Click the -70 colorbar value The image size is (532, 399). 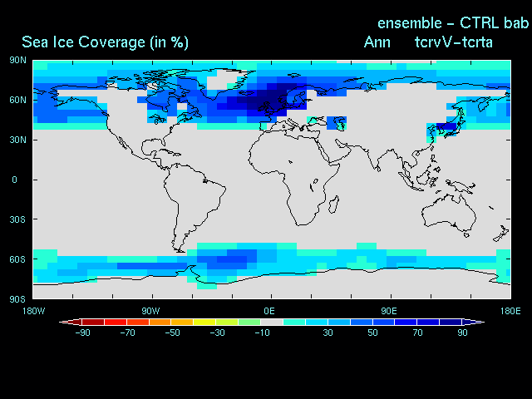point(127,332)
